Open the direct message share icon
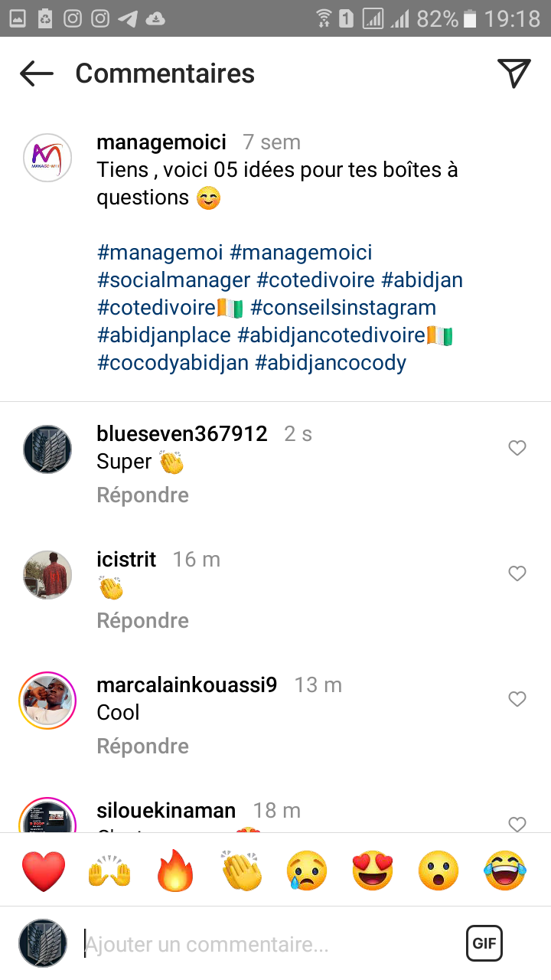 514,73
